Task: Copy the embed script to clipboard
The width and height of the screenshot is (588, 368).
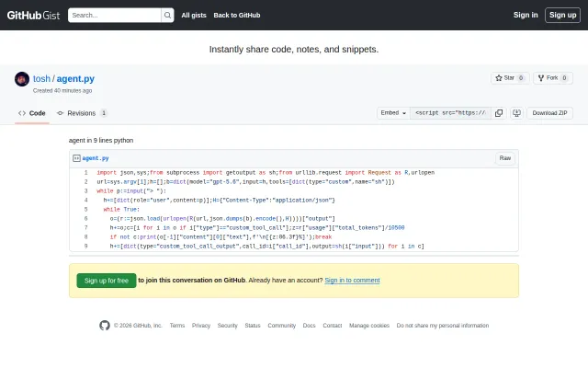Action: pyautogui.click(x=499, y=113)
